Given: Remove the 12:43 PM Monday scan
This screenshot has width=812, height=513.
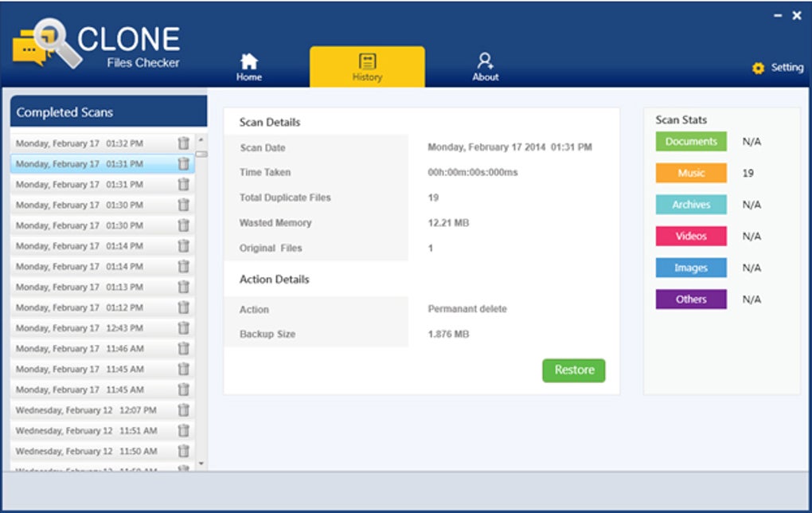Looking at the screenshot, I should pos(183,328).
